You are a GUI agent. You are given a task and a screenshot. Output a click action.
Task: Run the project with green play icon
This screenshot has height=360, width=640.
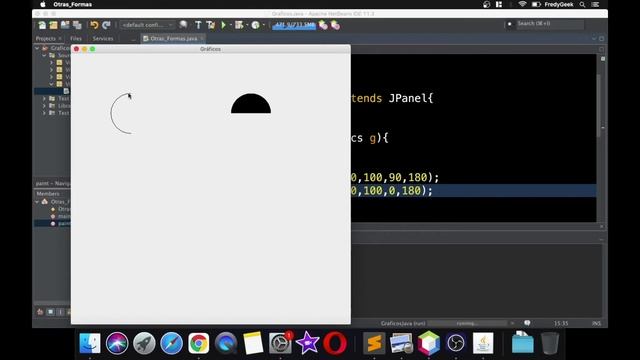[x=223, y=25]
